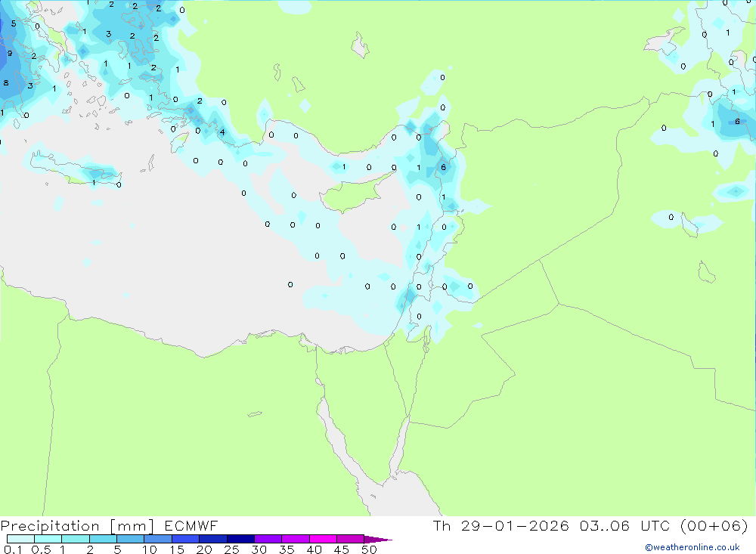Select the 40–45 mm magenta legend swatch
Screen dimensions: 756x554
click(x=323, y=539)
